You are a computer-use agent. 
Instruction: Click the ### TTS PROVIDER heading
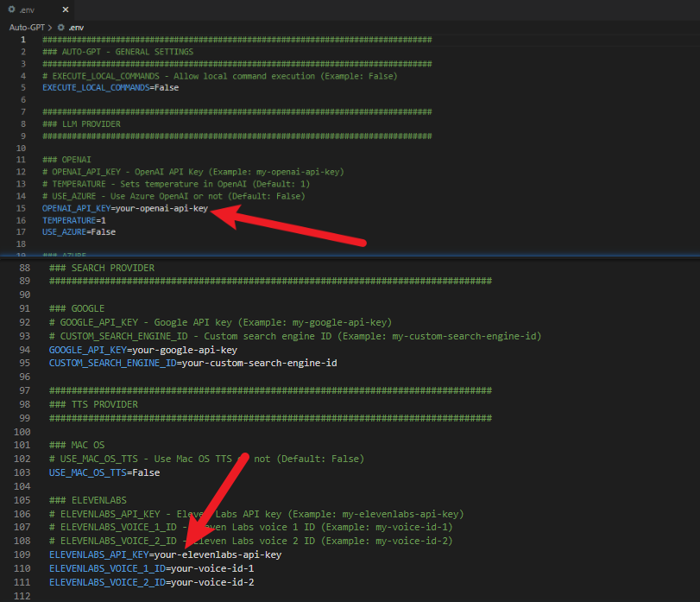pyautogui.click(x=93, y=404)
